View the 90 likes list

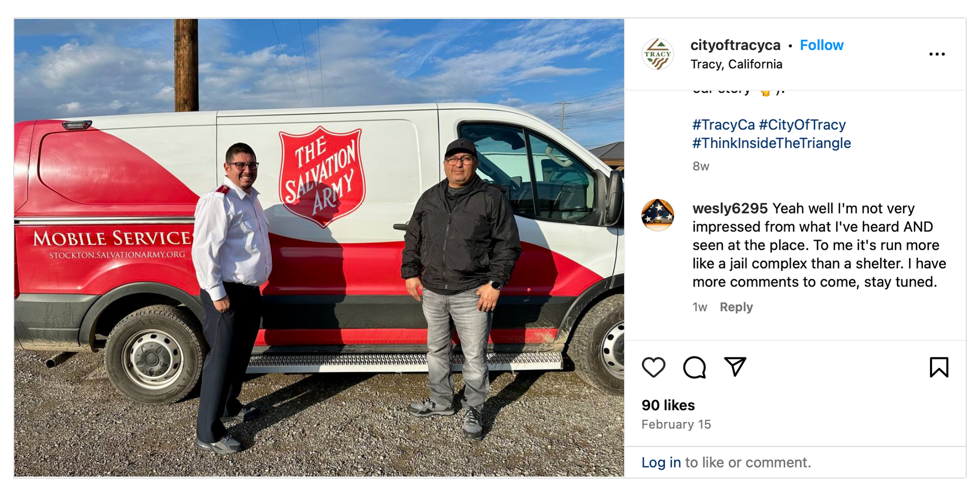pos(668,405)
